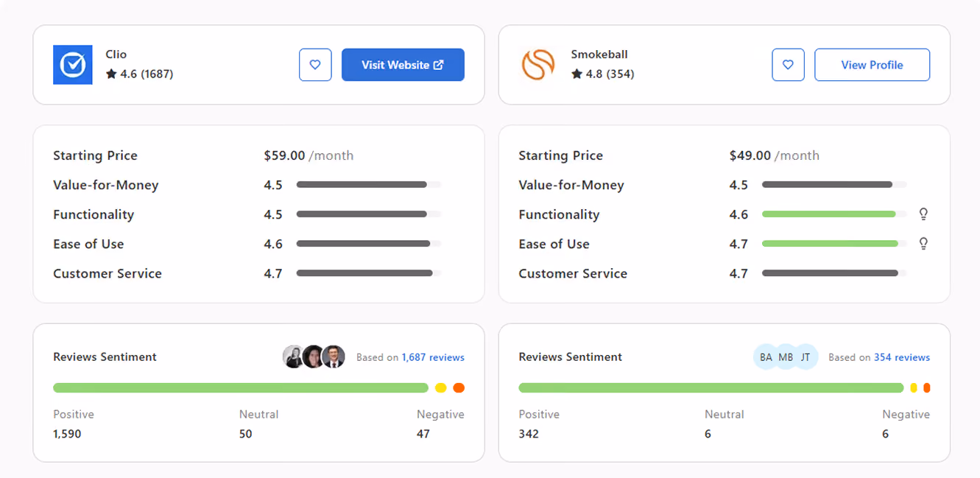Click Smokeball's positive count 342

tap(529, 434)
